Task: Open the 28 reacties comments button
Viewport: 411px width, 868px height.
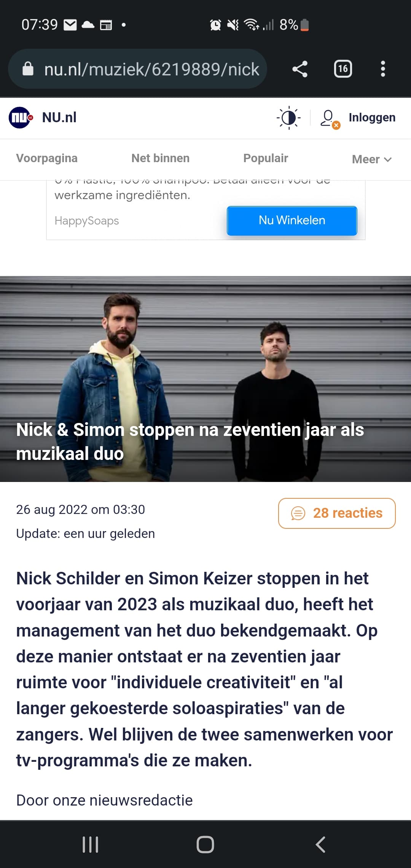Action: (x=337, y=513)
